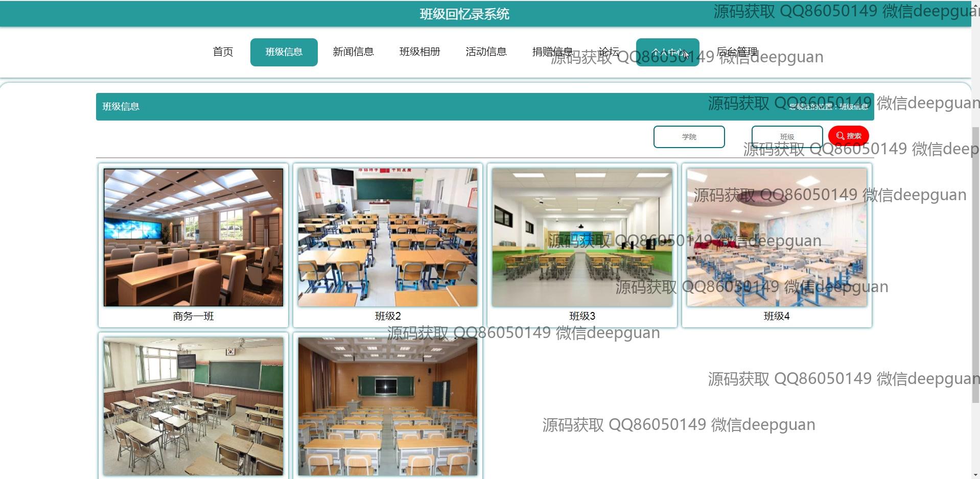980x479 pixels.
Task: Click the scroll-down arrow at page bottom
Action: point(975,475)
